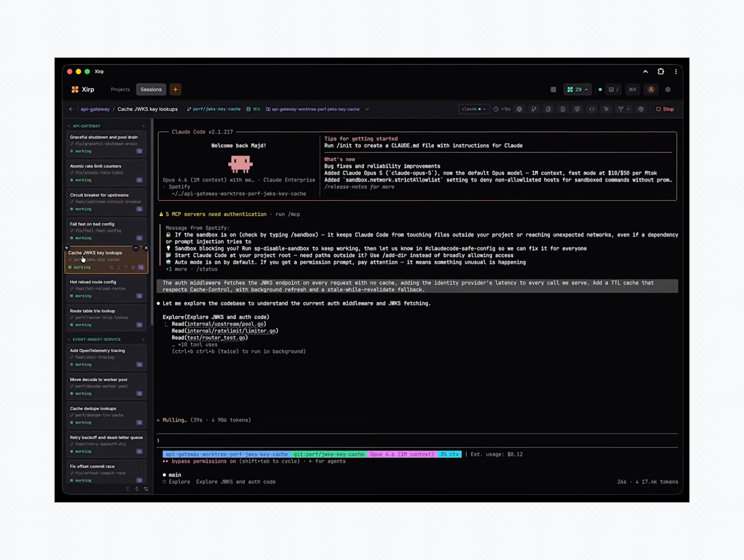Click the code brackets icon in the session toolbar

click(x=591, y=109)
